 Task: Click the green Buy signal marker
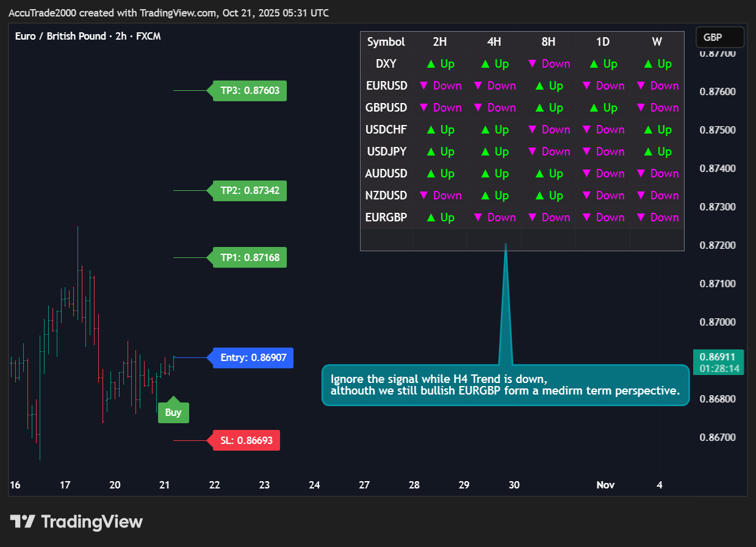[173, 412]
